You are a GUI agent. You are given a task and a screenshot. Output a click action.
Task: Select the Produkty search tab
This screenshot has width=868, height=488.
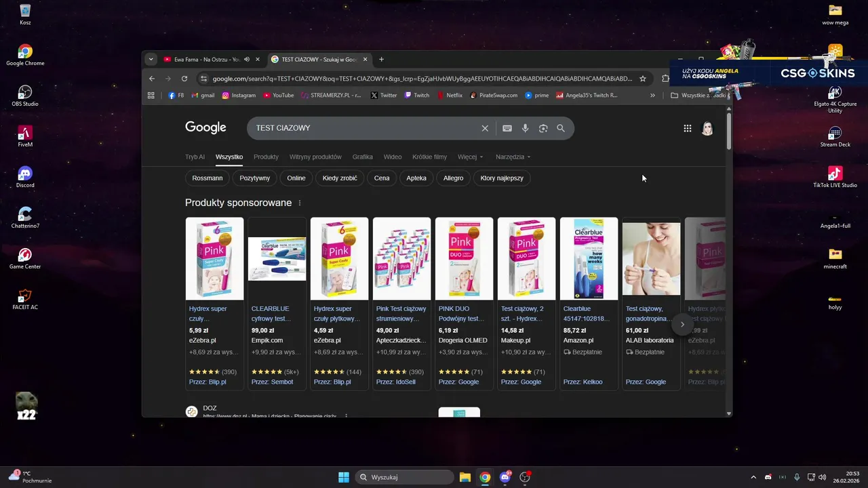[266, 157]
